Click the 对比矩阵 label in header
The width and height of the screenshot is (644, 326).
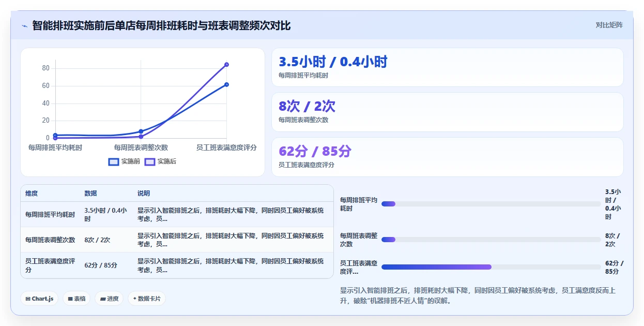click(x=609, y=25)
